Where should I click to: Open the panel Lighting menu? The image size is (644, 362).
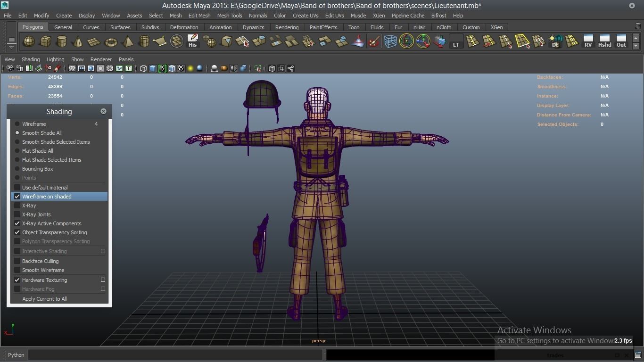(55, 59)
